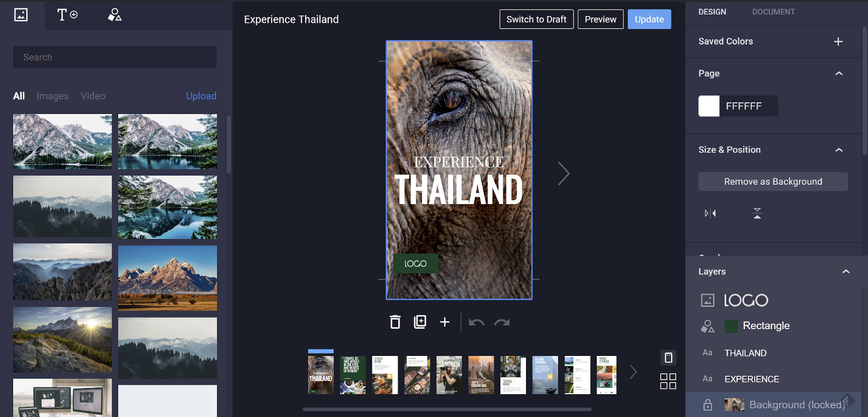The height and width of the screenshot is (417, 868).
Task: Collapse the Layers panel
Action: 846,272
